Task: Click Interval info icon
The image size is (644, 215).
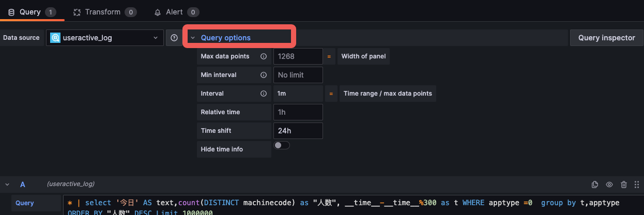Action: (x=263, y=94)
